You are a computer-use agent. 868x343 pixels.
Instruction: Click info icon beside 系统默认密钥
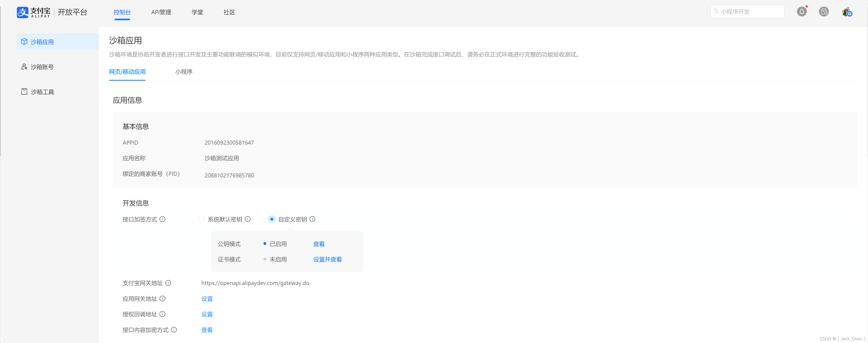[248, 219]
